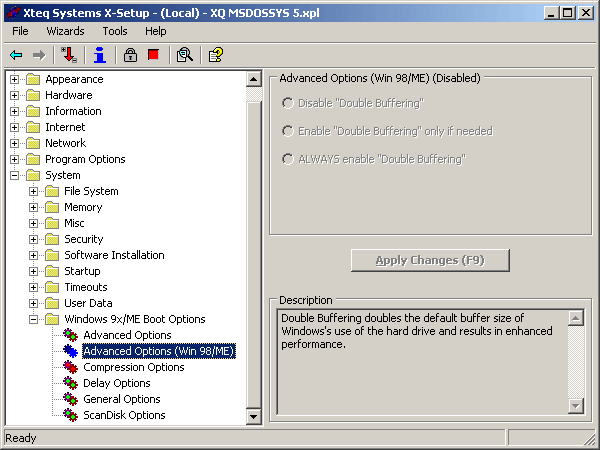This screenshot has height=450, width=600.
Task: Select ScanDisk Options tree entry
Action: pos(124,416)
